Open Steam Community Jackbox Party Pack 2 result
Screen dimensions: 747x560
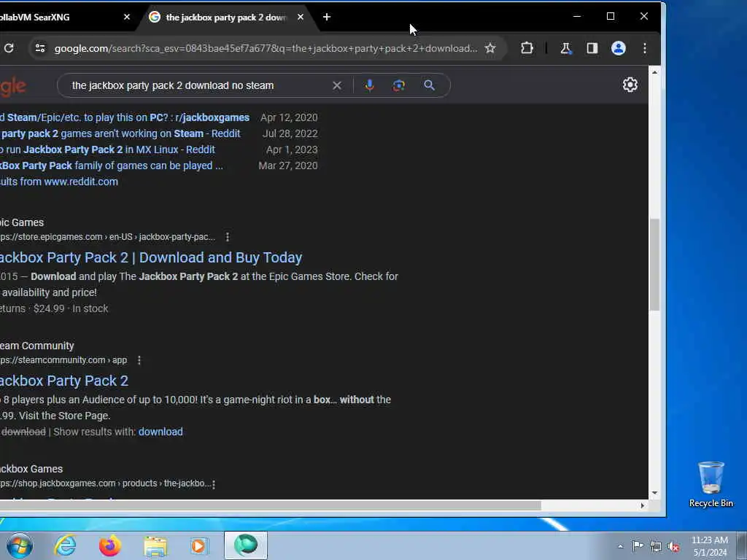pos(64,381)
